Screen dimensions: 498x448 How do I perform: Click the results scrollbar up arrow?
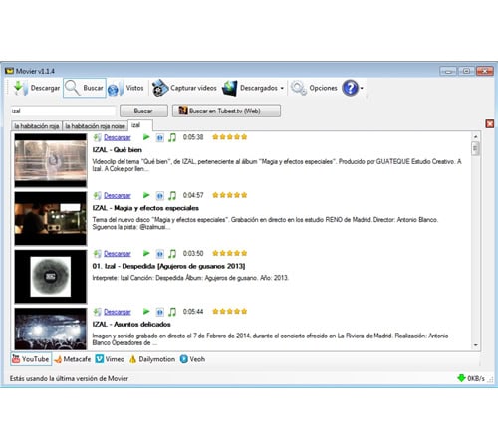click(x=475, y=136)
